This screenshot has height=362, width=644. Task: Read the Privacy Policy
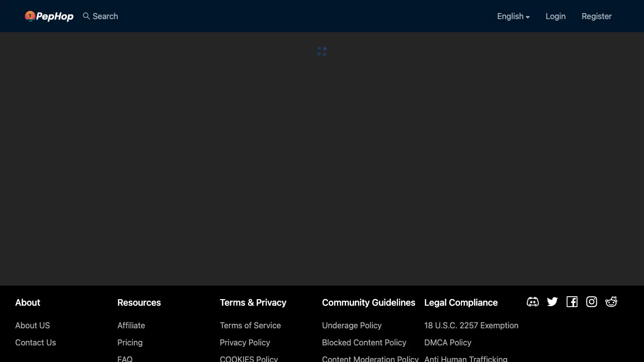245,342
